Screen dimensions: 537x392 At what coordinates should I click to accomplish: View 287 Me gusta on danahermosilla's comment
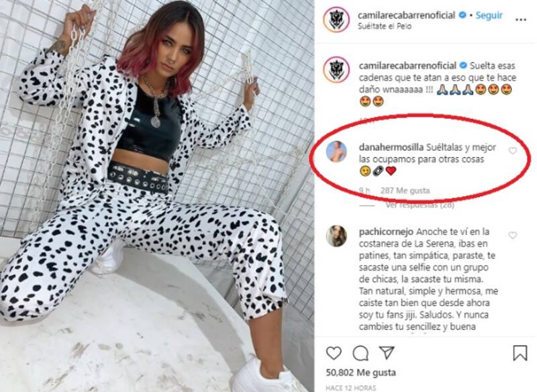point(405,191)
